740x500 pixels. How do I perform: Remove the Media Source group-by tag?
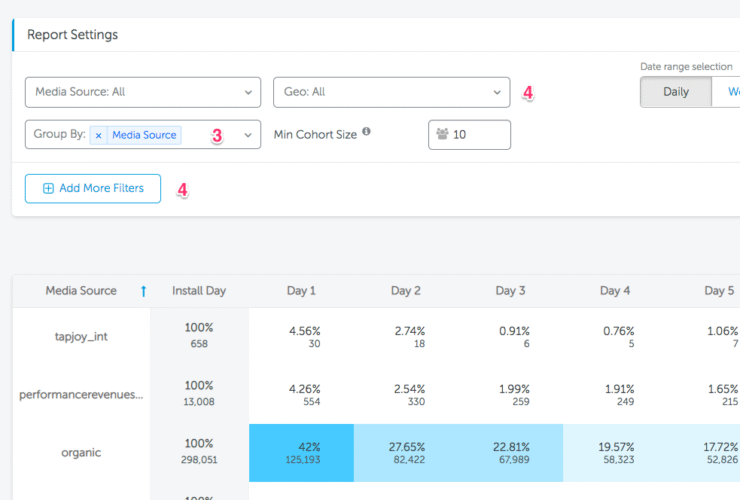pyautogui.click(x=98, y=135)
